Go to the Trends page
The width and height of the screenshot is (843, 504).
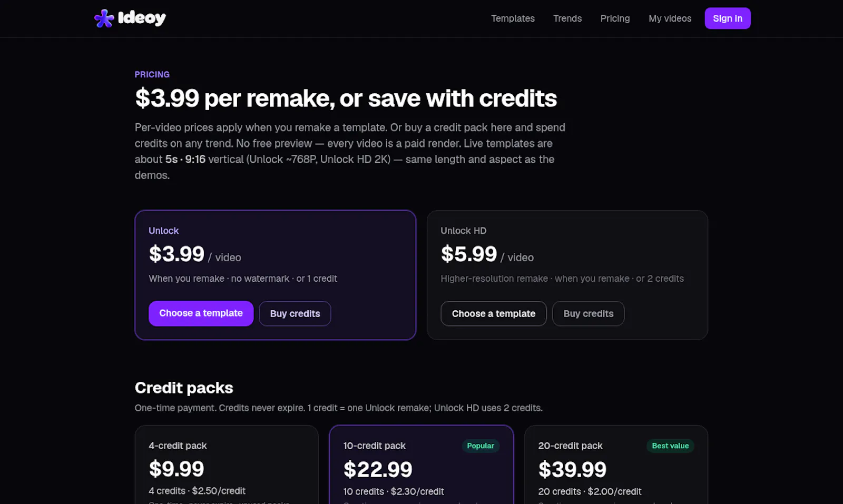[x=567, y=18]
